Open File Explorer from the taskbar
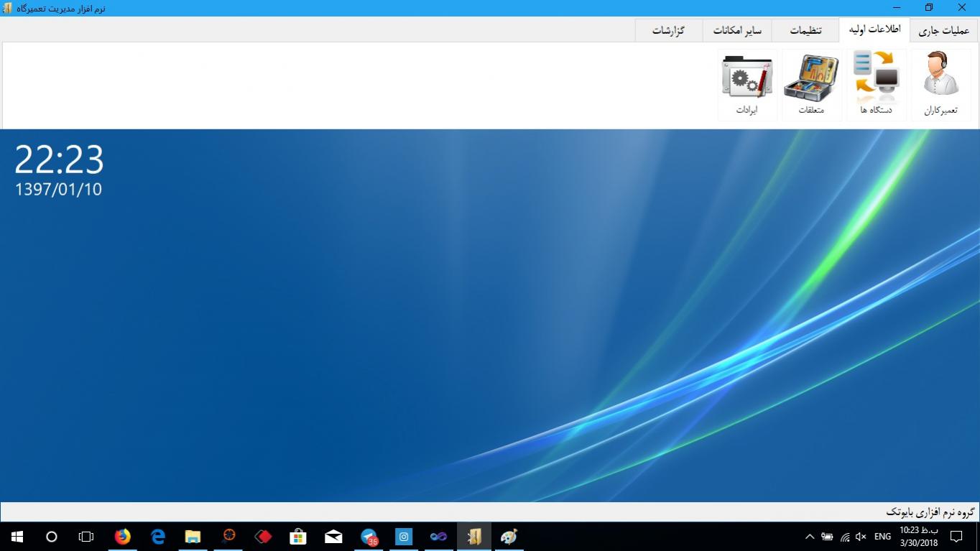Screen dimensions: 980x551 coord(193,537)
